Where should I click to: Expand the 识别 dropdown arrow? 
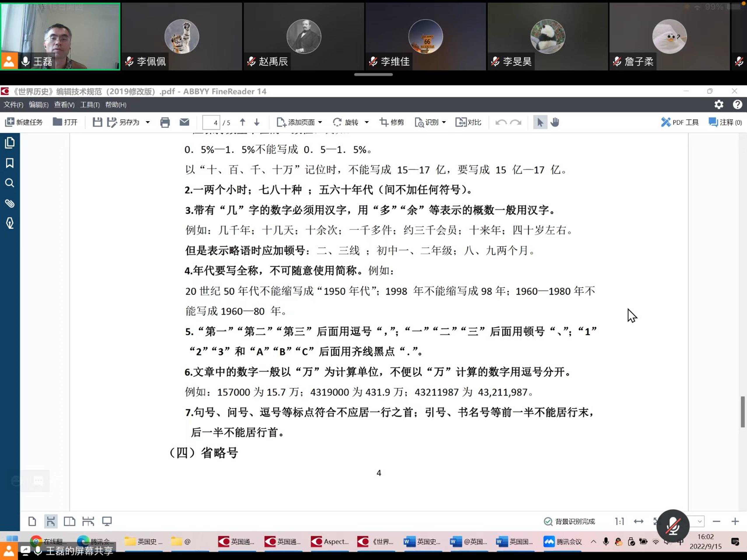coord(444,122)
